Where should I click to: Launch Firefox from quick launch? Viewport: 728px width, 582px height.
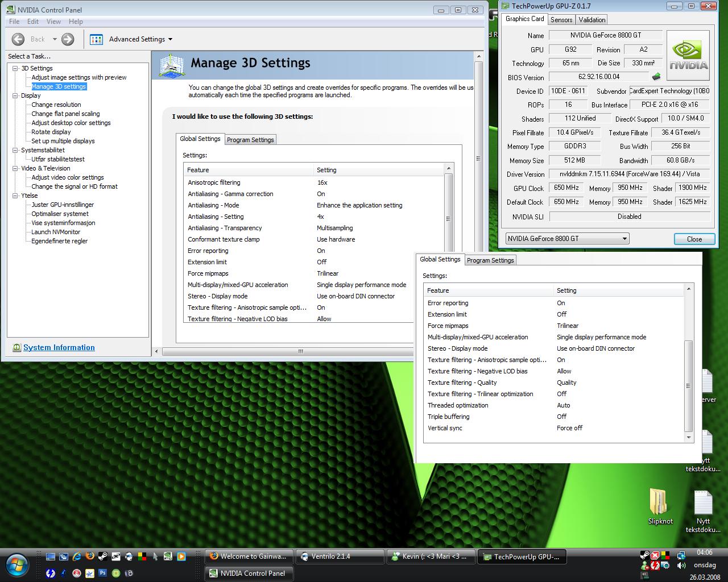tap(89, 556)
